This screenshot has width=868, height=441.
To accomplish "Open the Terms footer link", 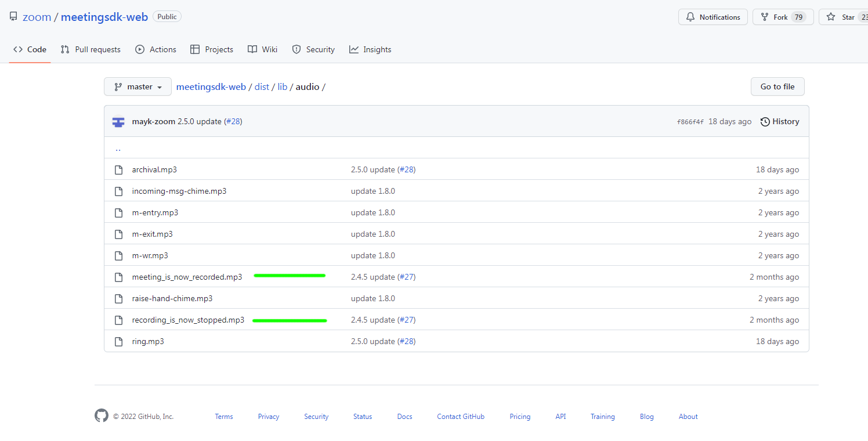I will click(x=224, y=417).
